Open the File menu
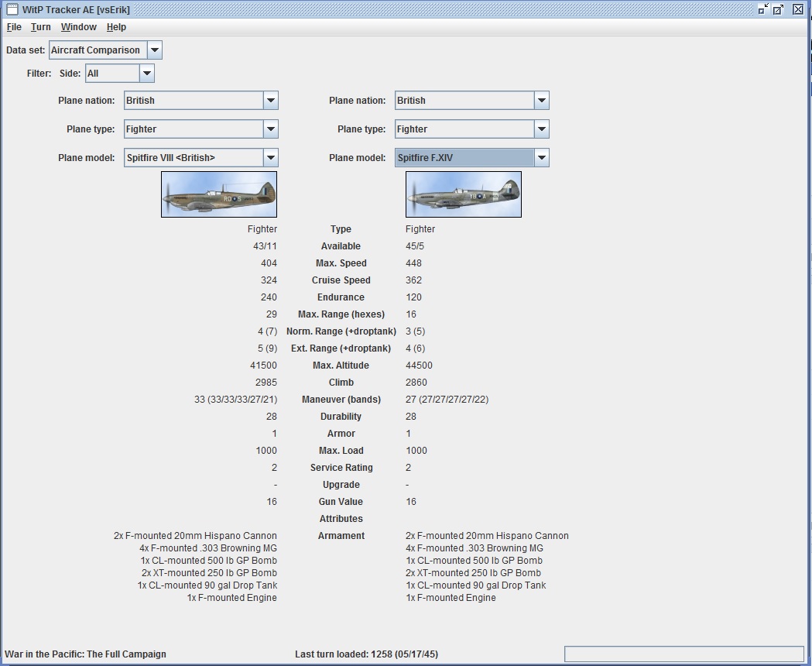 pyautogui.click(x=14, y=27)
